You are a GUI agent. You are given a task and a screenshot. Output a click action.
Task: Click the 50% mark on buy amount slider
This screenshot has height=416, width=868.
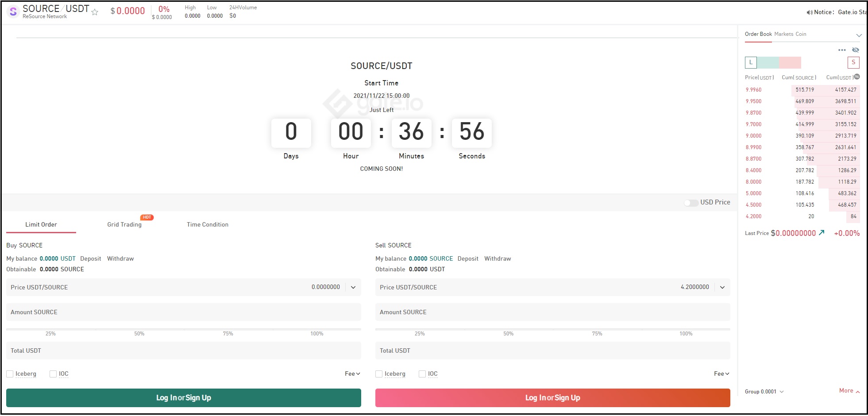(x=139, y=330)
